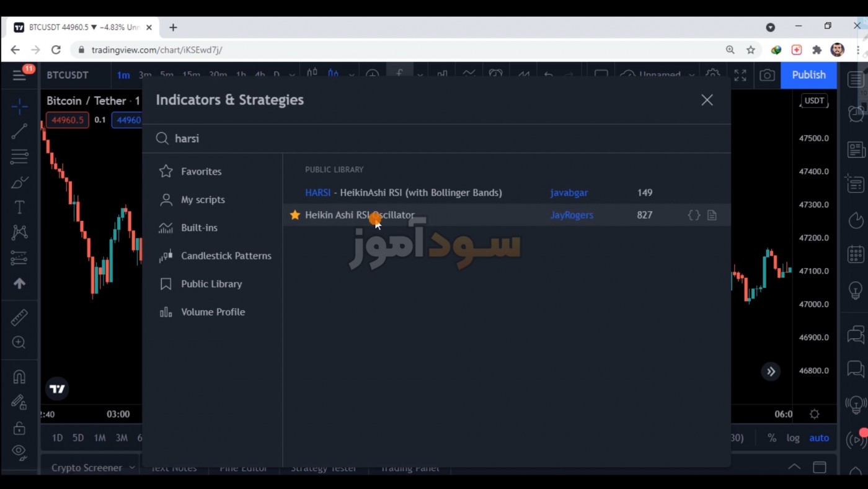
Task: Open description page icon for Heikin Ashi RSI Oscillator
Action: [x=712, y=215]
